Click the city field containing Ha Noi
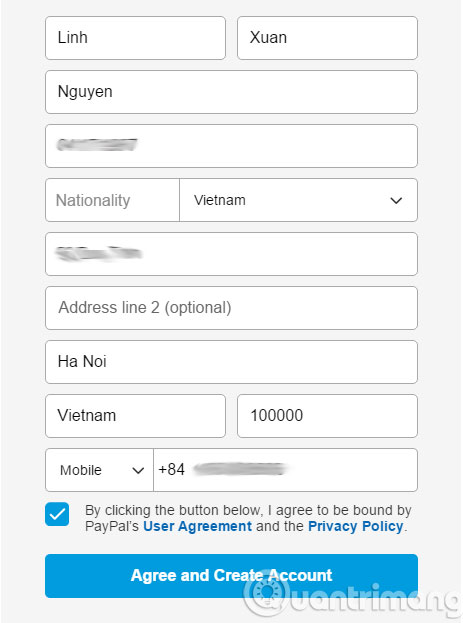463x623 pixels. point(231,362)
